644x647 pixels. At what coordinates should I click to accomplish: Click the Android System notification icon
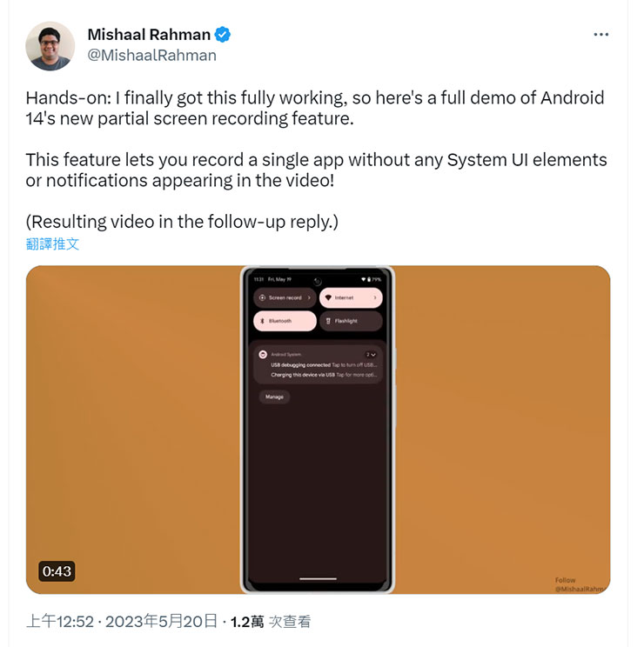263,354
